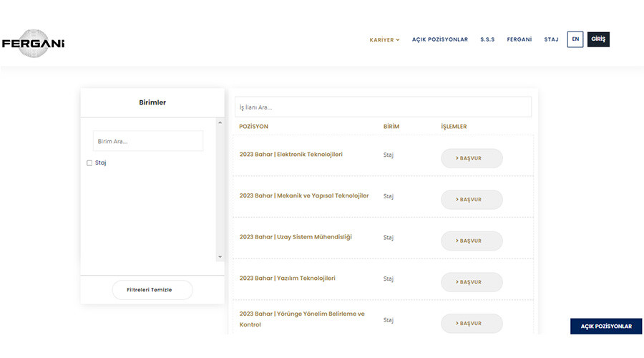The width and height of the screenshot is (644, 358).
Task: Click the İş İlanı Ara search box
Action: 383,107
